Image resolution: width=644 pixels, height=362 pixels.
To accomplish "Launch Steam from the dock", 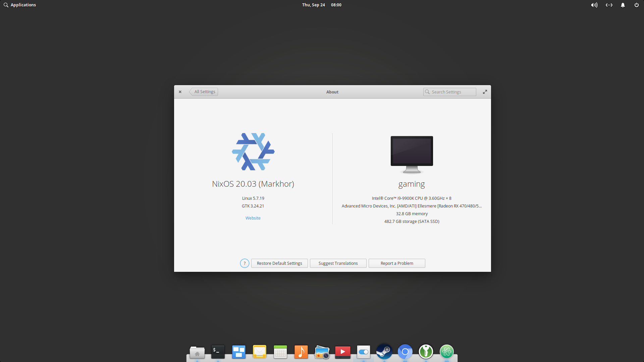I will click(384, 352).
